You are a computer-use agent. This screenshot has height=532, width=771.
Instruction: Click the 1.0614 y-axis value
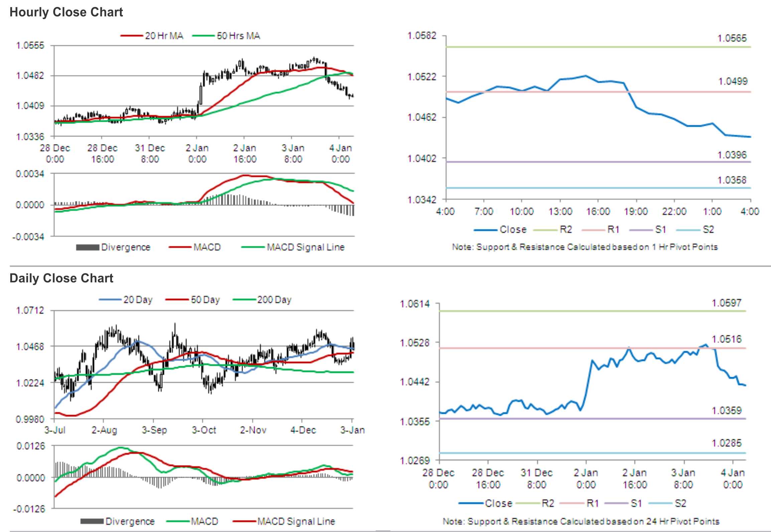tap(415, 304)
